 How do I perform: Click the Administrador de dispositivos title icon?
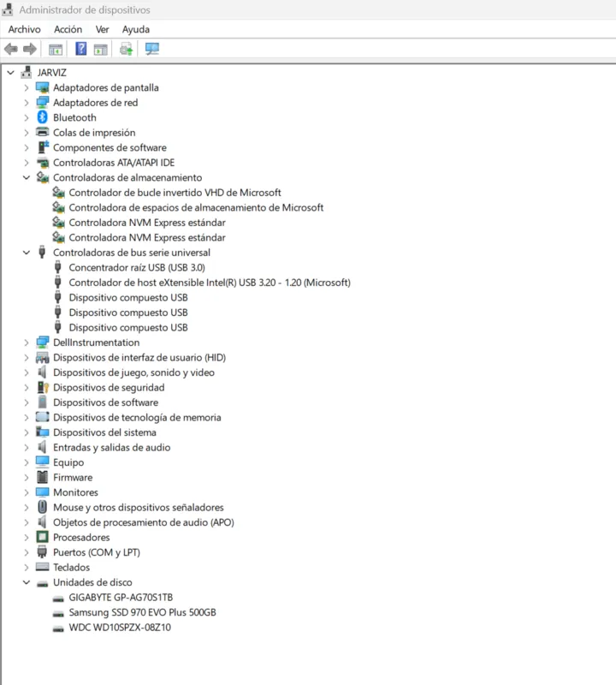[x=8, y=9]
